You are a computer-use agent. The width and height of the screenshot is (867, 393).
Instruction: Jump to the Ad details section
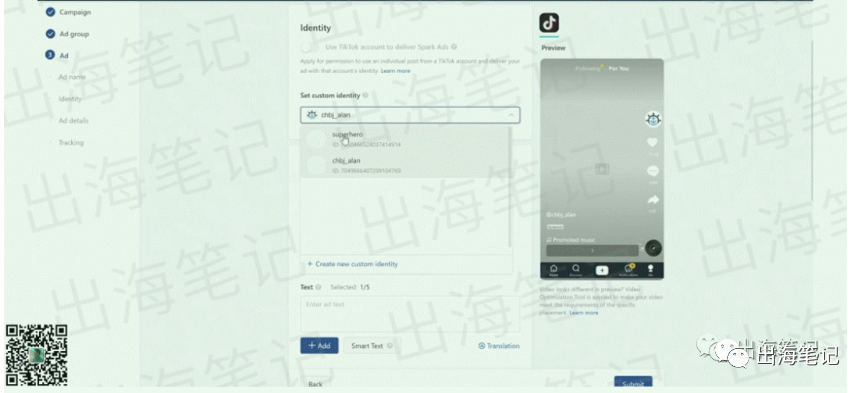(x=74, y=120)
